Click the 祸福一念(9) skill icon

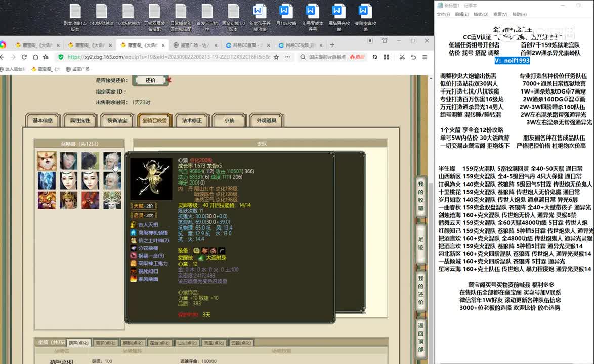tap(134, 256)
